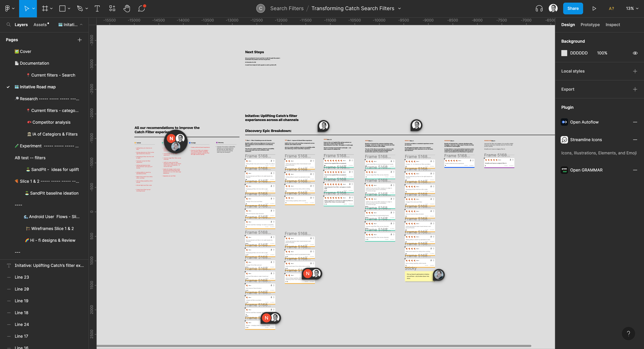Viewport: 644px width, 349px height.
Task: Click the Open Autoflow plugin icon
Action: (564, 122)
